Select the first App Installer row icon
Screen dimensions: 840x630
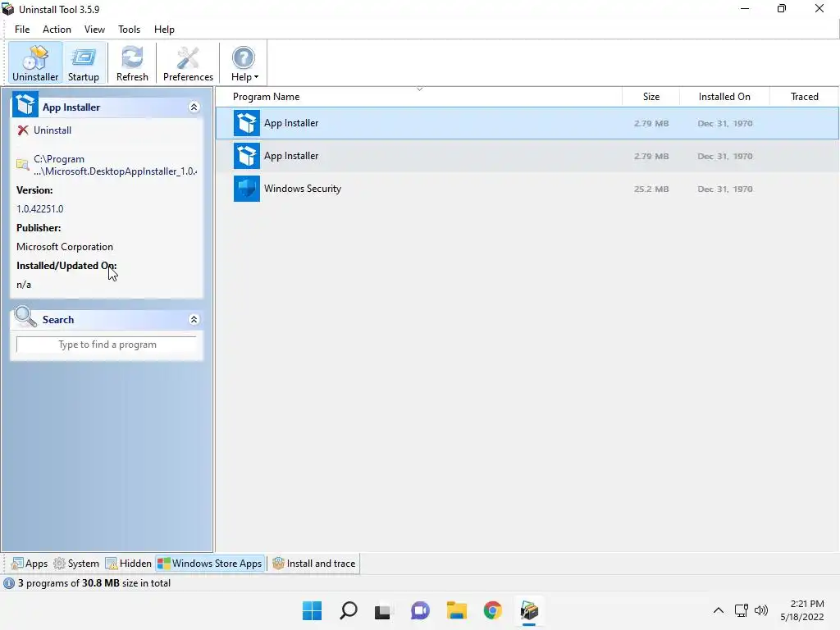pyautogui.click(x=246, y=123)
